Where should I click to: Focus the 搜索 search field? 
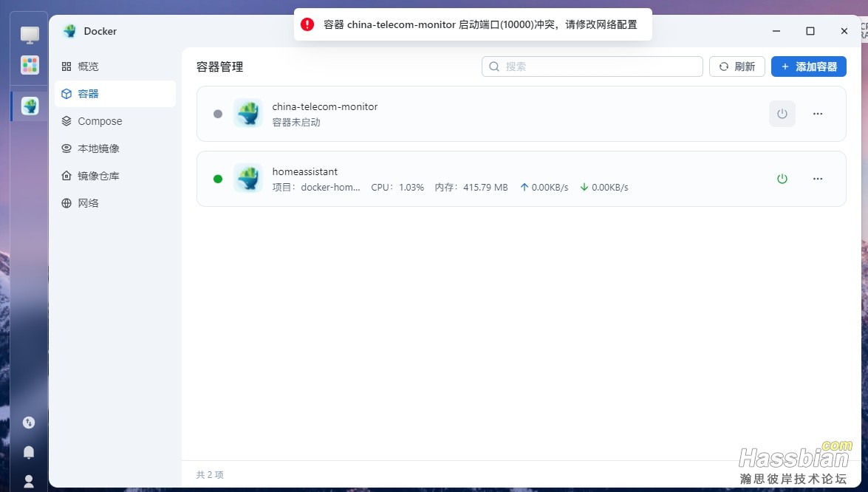coord(592,66)
